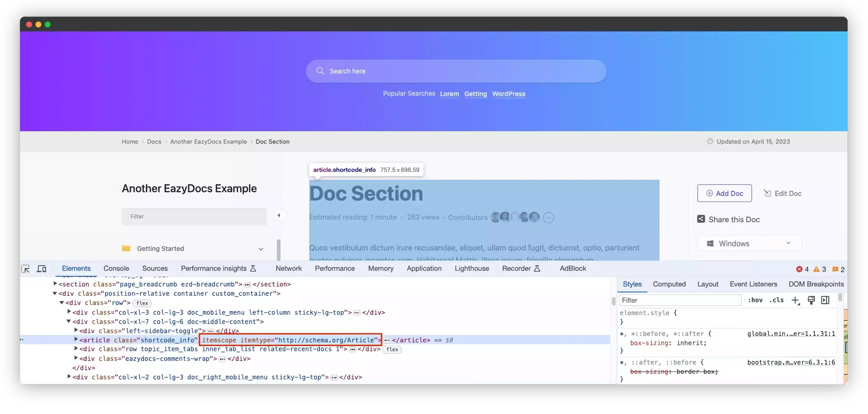
Task: Expand the page_breadcrumb section node
Action: (x=55, y=283)
